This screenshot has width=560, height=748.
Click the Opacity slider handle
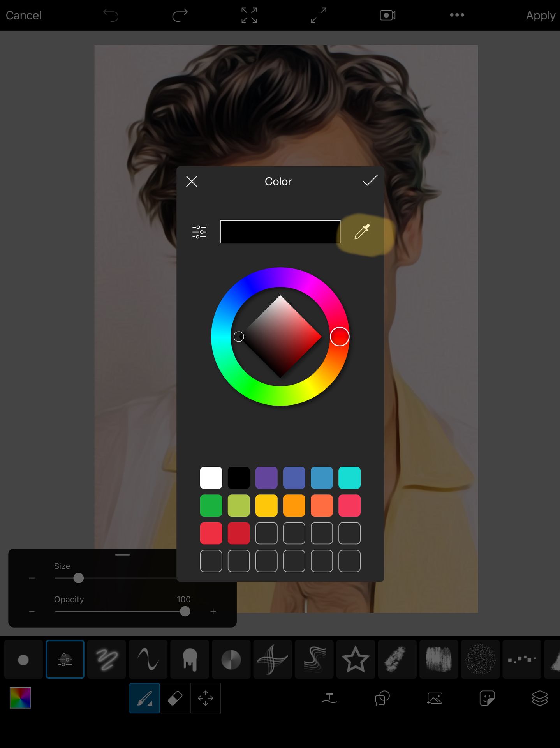[x=185, y=611]
